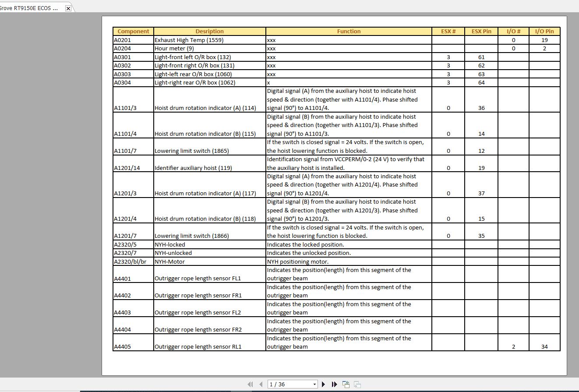Viewport: 579px width, 392px height.
Task: Select component cell A2320/5
Action: pyautogui.click(x=133, y=244)
